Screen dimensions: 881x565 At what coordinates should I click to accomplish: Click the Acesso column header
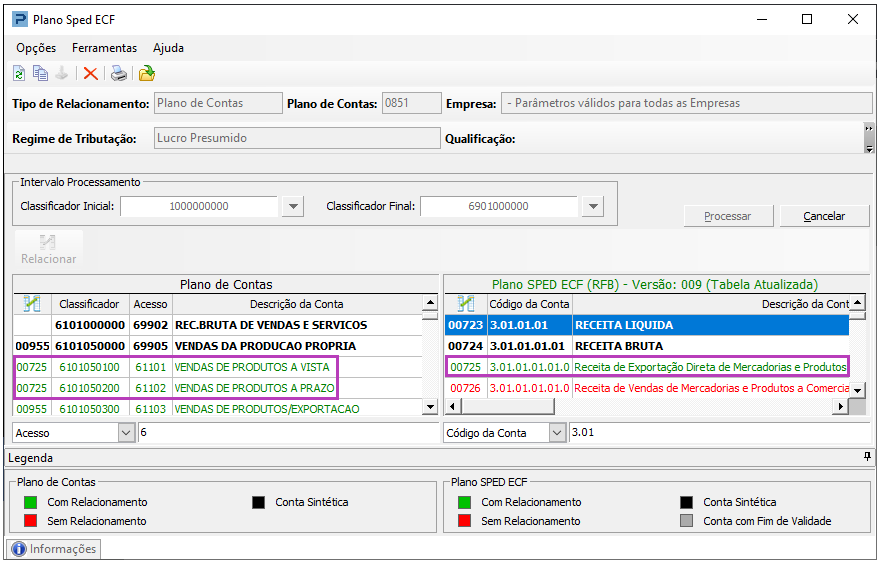151,304
